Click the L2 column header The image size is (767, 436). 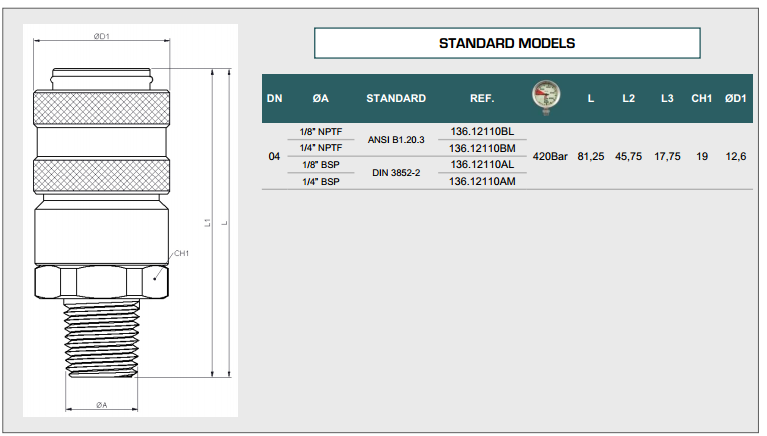click(628, 99)
